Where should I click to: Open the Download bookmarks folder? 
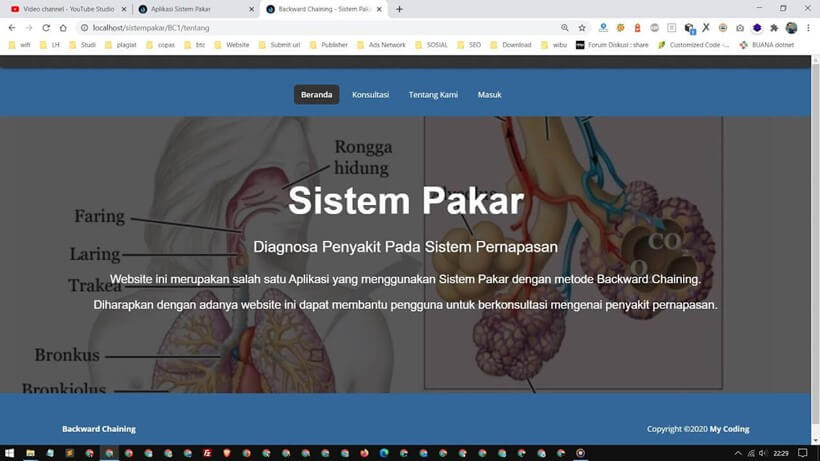[511, 45]
